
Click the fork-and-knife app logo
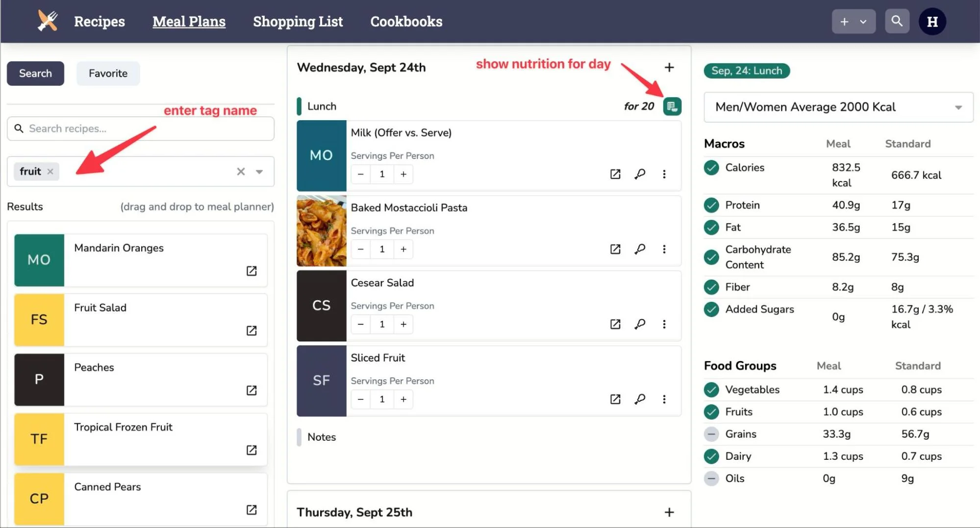coord(47,21)
